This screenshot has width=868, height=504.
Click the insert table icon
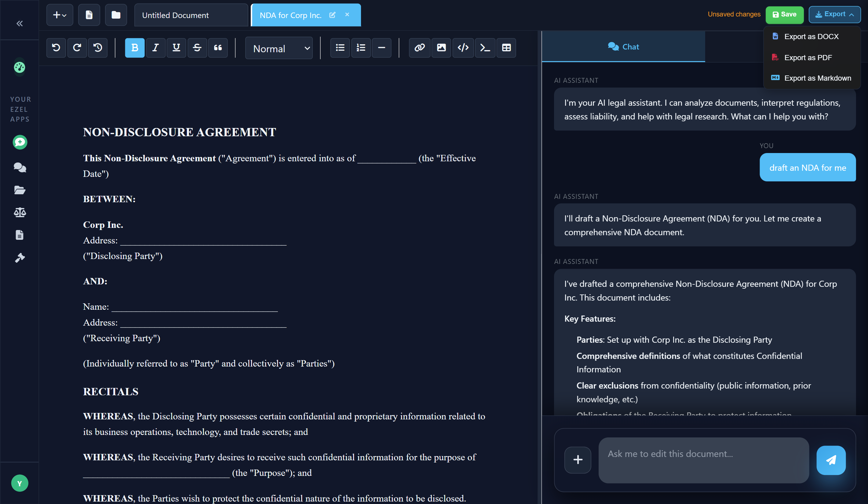[506, 48]
